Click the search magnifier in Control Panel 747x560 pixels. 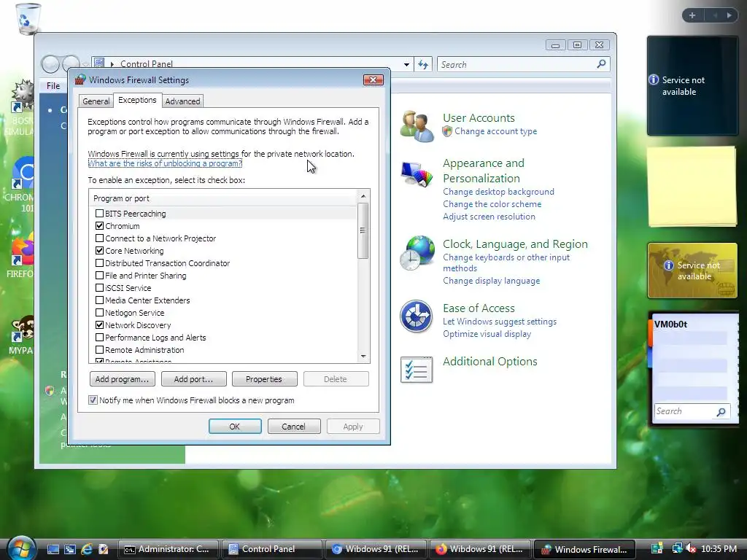point(601,64)
